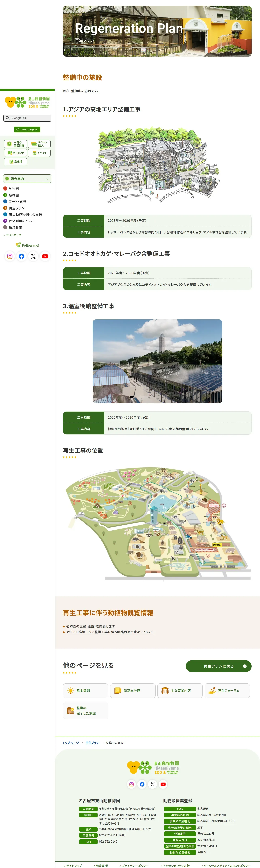The height and width of the screenshot is (868, 260).
Task: Open the X icon in sidebar
Action: pos(33,256)
